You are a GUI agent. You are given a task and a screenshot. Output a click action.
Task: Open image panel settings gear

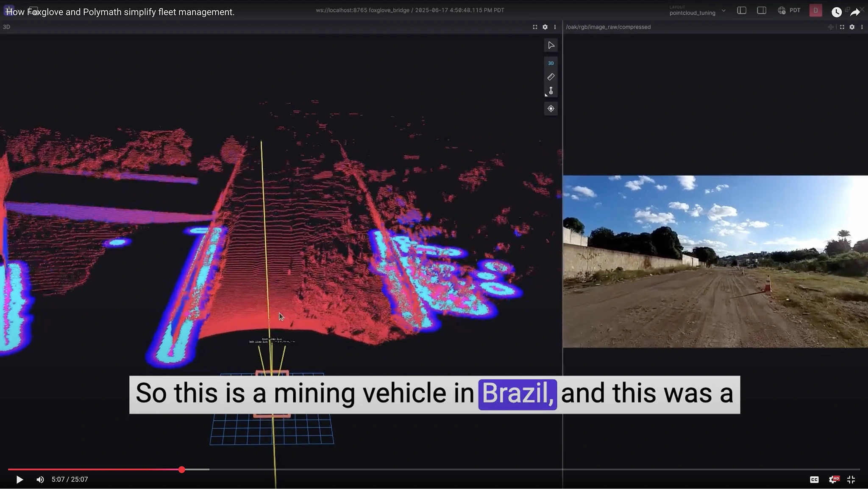852,27
